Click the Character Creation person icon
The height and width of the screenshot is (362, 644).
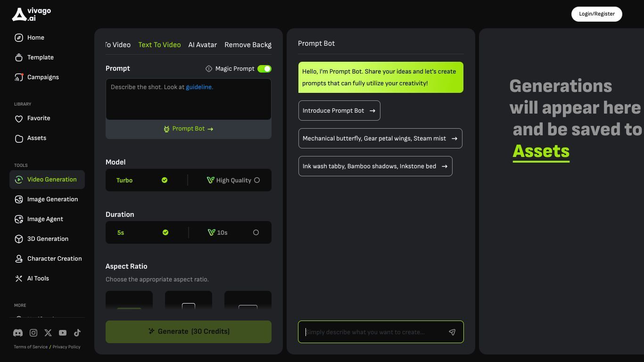(19, 259)
